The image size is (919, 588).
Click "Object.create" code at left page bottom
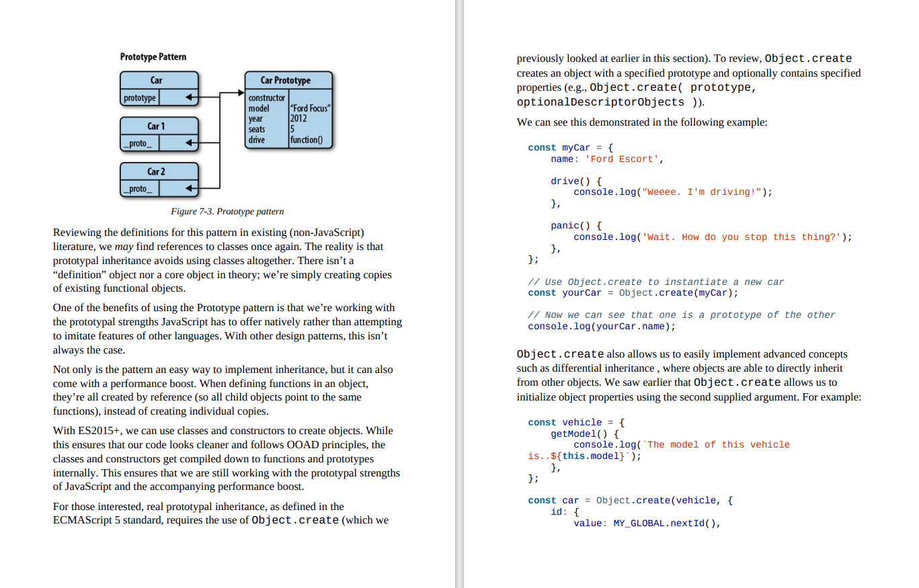point(295,520)
